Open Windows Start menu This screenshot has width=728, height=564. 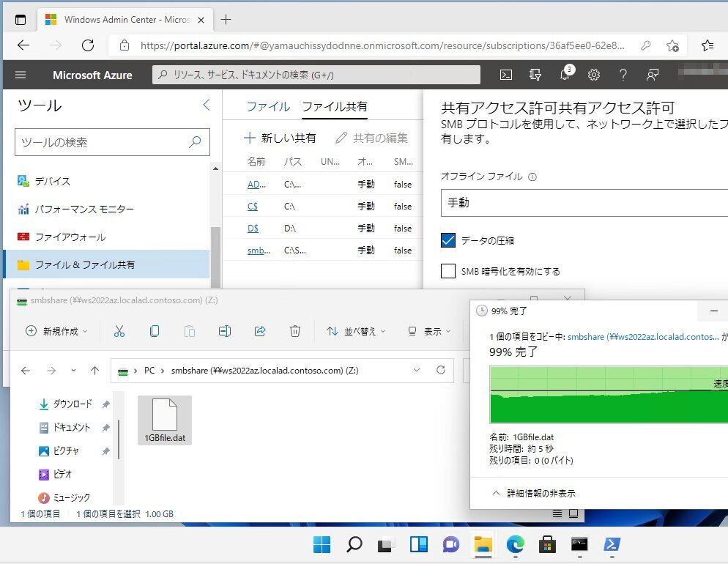pyautogui.click(x=322, y=544)
